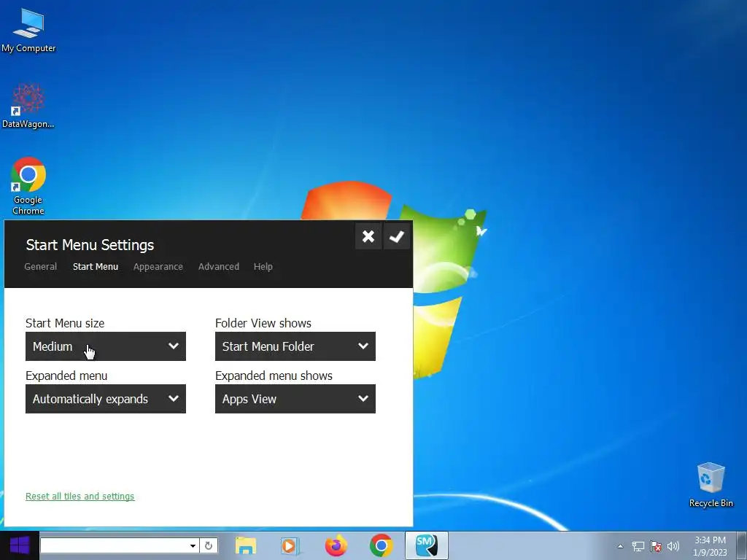Click the Start Menu Settings title text
Image resolution: width=747 pixels, height=560 pixels.
(x=90, y=245)
